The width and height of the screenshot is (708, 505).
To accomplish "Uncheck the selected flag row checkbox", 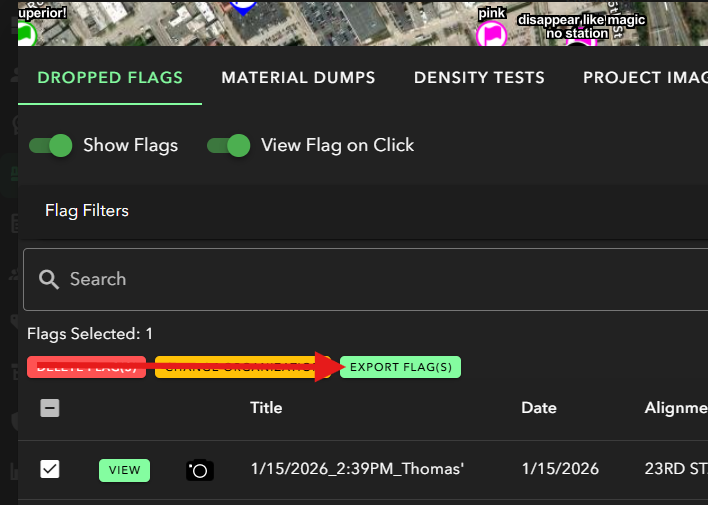I will coord(50,469).
